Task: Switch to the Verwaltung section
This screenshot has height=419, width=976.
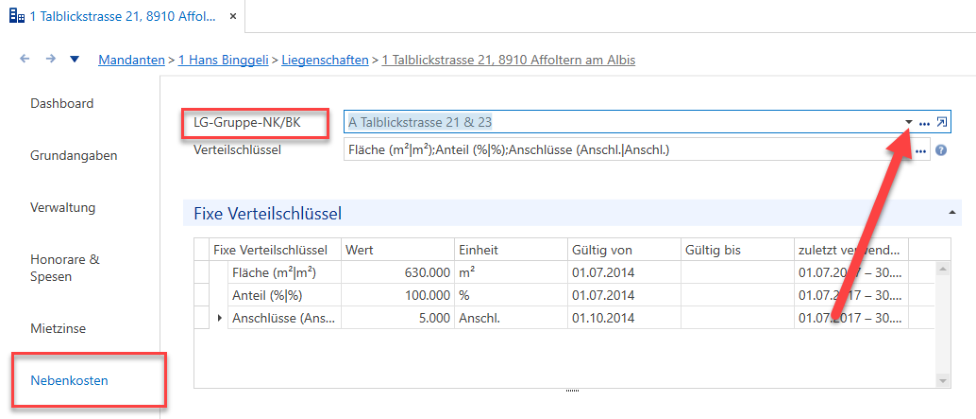Action: click(x=63, y=207)
